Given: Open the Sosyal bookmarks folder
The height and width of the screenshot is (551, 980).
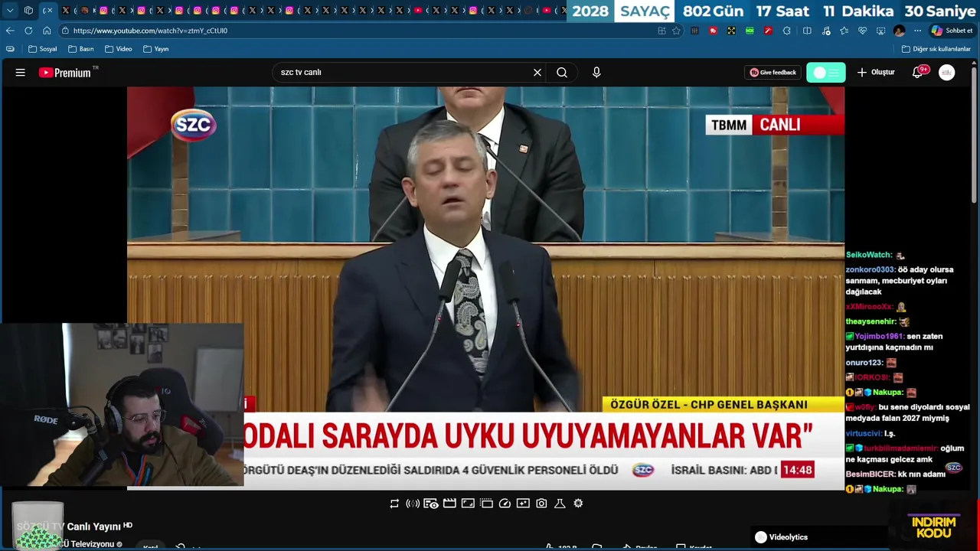Looking at the screenshot, I should click(43, 49).
